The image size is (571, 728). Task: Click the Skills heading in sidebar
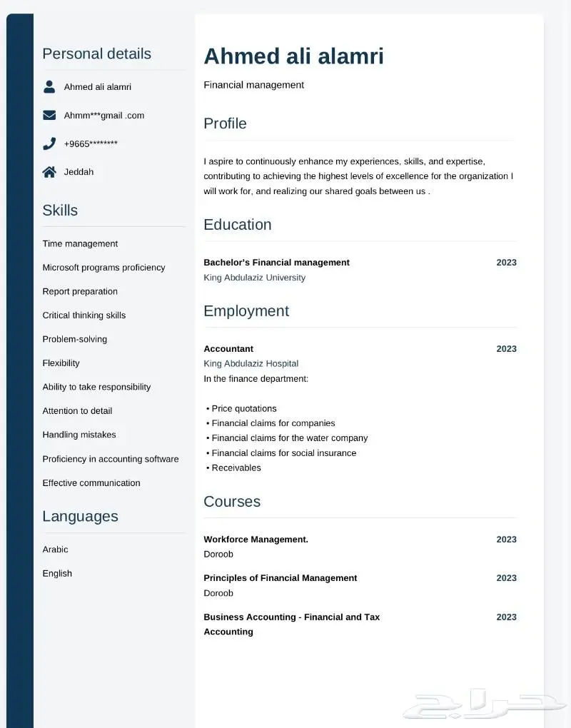(x=60, y=211)
